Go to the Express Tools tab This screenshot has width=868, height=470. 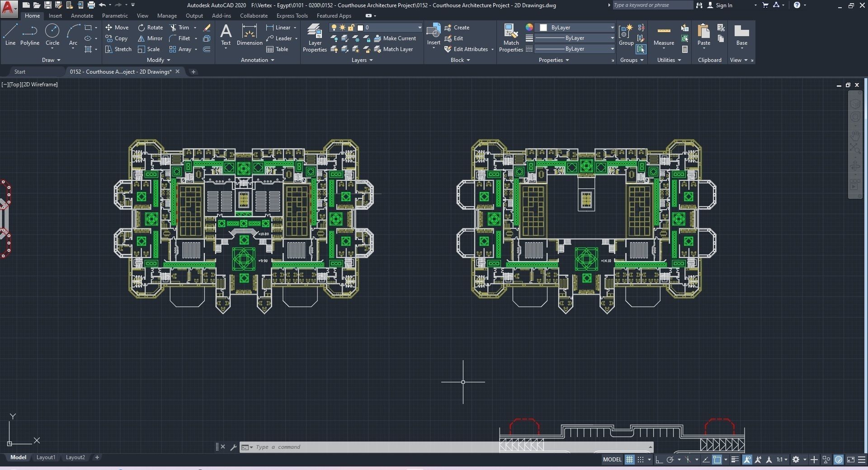point(292,16)
